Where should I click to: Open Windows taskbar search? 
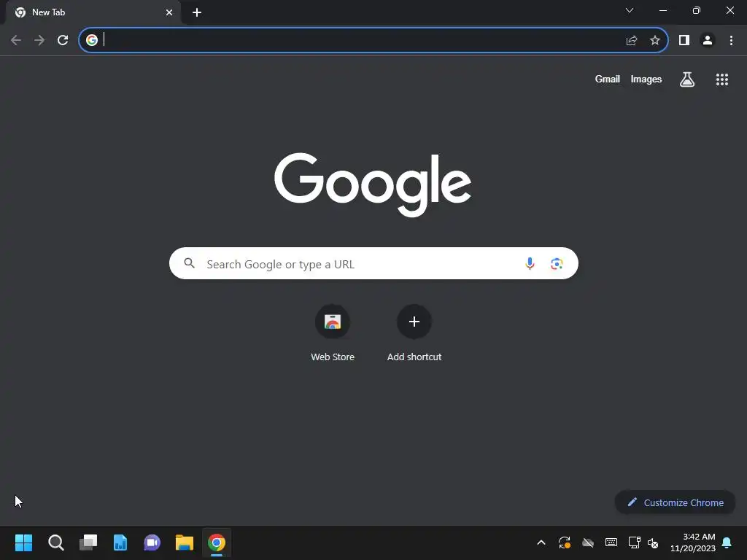55,542
